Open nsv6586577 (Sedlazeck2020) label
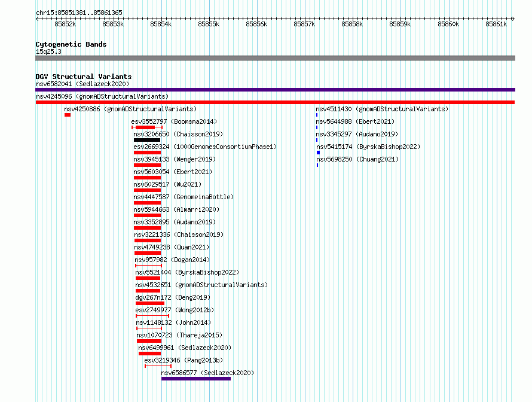532x402 pixels. pyautogui.click(x=207, y=373)
